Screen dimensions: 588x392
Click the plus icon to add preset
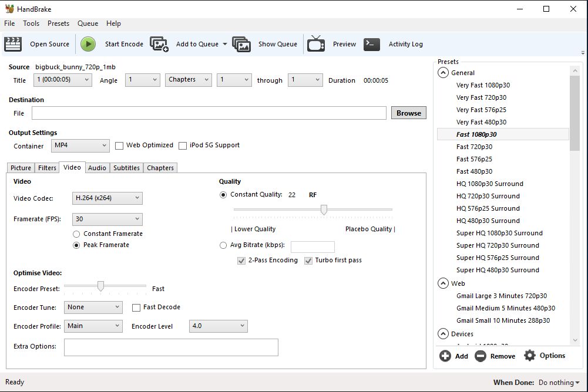tap(445, 356)
